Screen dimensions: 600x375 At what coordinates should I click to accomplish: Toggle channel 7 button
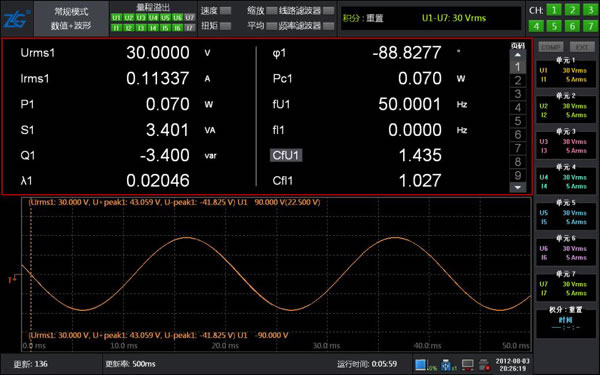pos(590,26)
